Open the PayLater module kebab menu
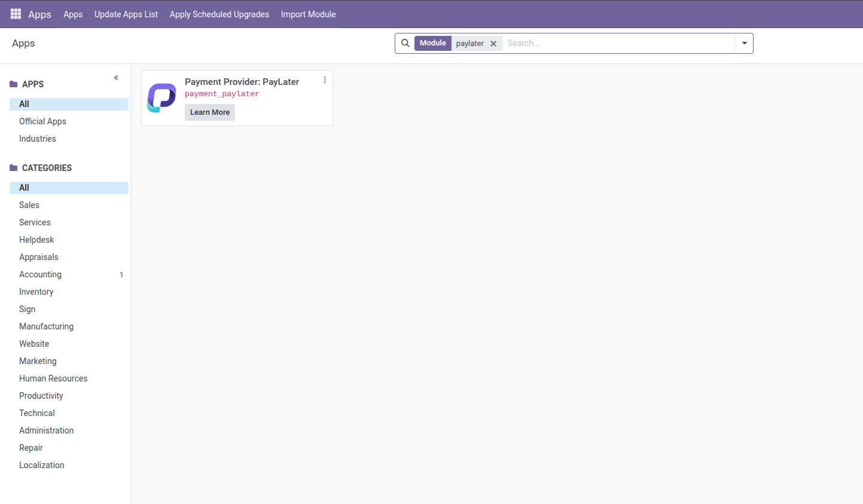Image resolution: width=863 pixels, height=504 pixels. 325,80
